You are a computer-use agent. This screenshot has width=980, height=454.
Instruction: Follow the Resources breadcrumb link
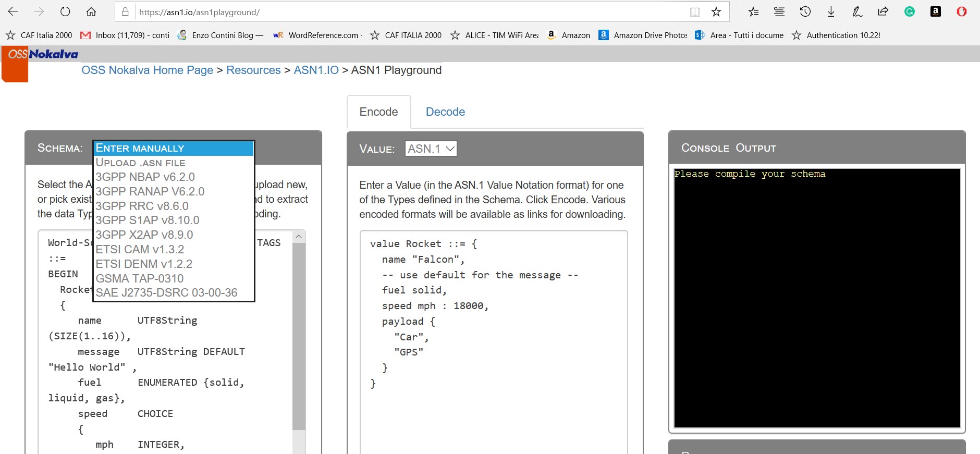[x=253, y=70]
